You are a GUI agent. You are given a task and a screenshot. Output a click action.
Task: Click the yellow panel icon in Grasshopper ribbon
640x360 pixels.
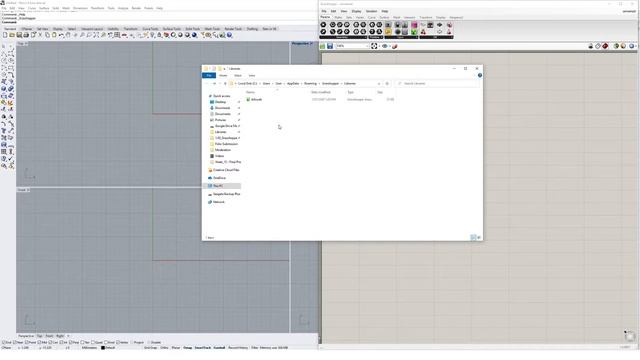click(x=388, y=32)
